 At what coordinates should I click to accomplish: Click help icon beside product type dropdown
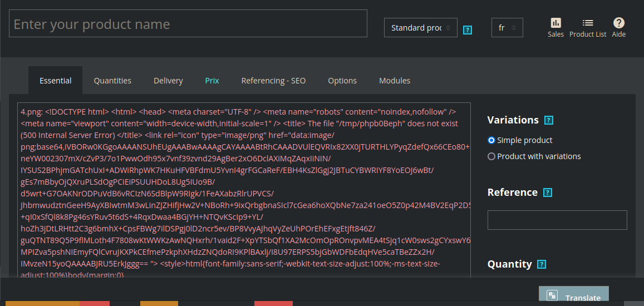pyautogui.click(x=468, y=30)
